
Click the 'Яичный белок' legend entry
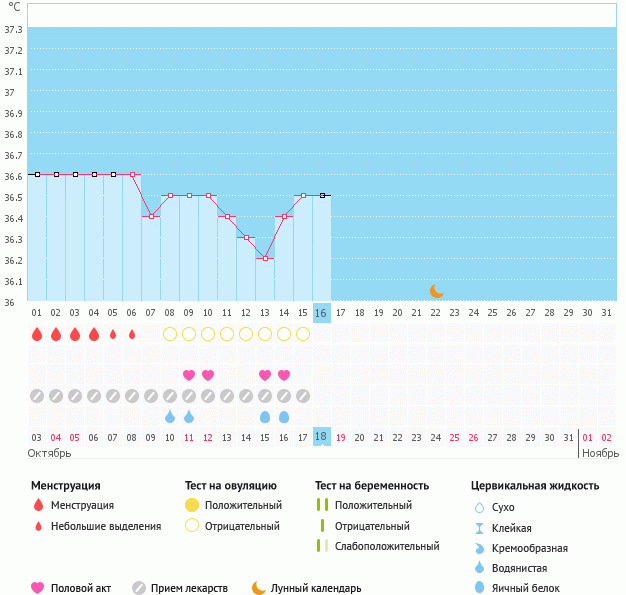pyautogui.click(x=532, y=588)
